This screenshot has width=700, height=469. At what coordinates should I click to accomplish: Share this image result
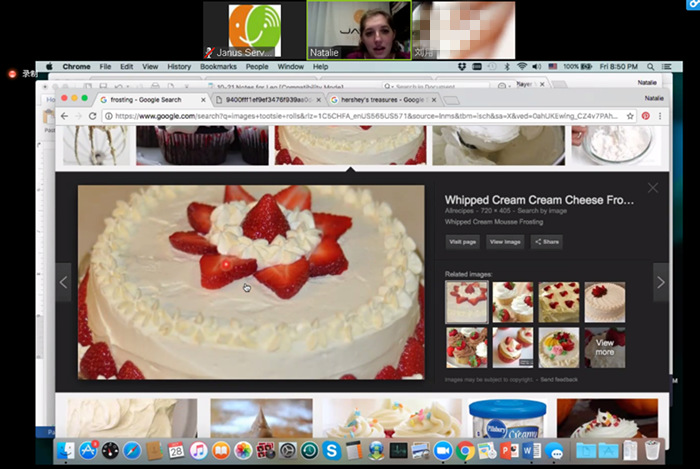[x=546, y=242]
